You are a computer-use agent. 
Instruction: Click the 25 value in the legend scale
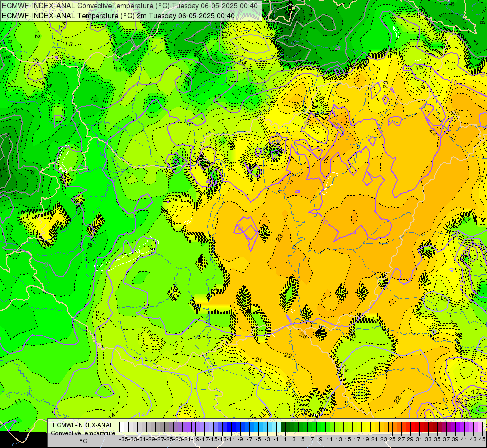[392, 439]
